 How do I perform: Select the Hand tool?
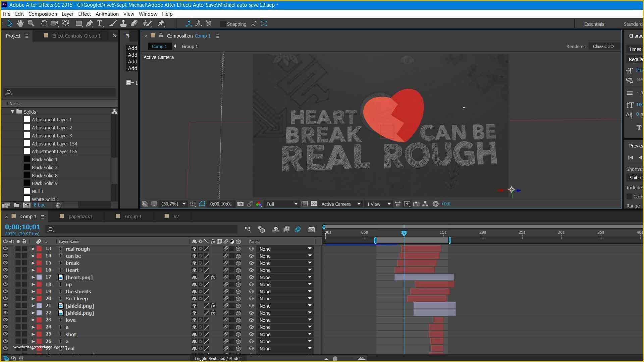pyautogui.click(x=20, y=23)
